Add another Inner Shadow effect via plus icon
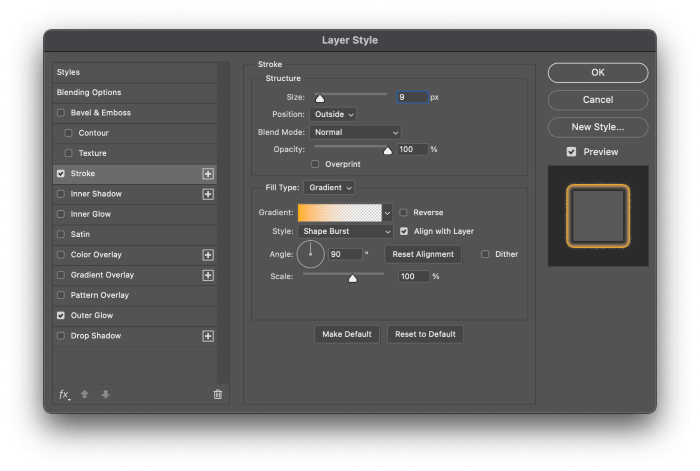The image size is (700, 471). (x=208, y=194)
